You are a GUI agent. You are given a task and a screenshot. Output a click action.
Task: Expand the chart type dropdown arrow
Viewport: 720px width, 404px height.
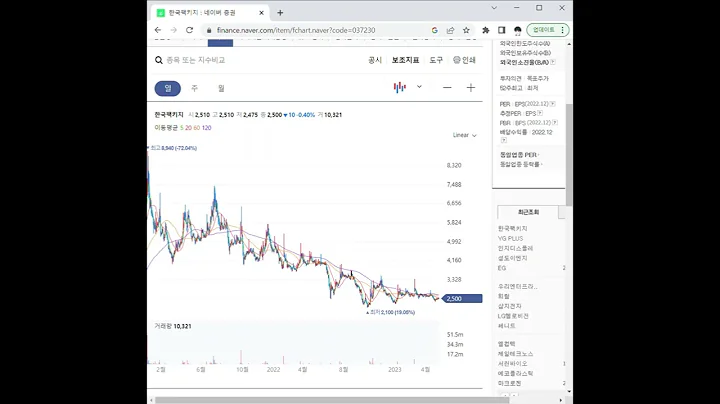click(419, 87)
